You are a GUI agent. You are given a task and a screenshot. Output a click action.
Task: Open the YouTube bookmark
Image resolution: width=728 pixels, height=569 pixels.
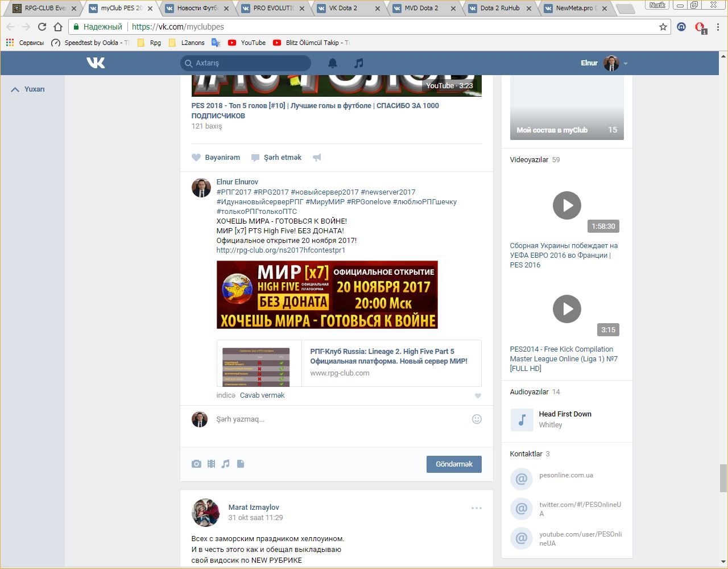(x=247, y=43)
